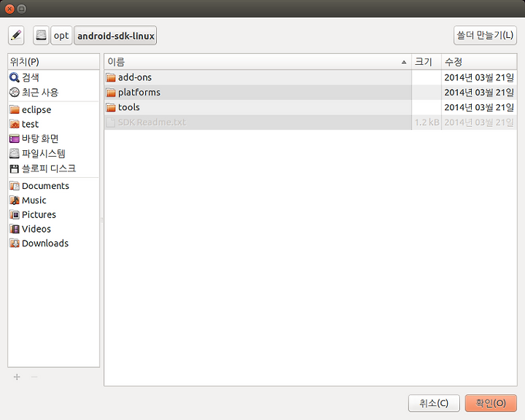Open Documents folder icon in sidebar
This screenshot has height=420, width=525.
(14, 185)
